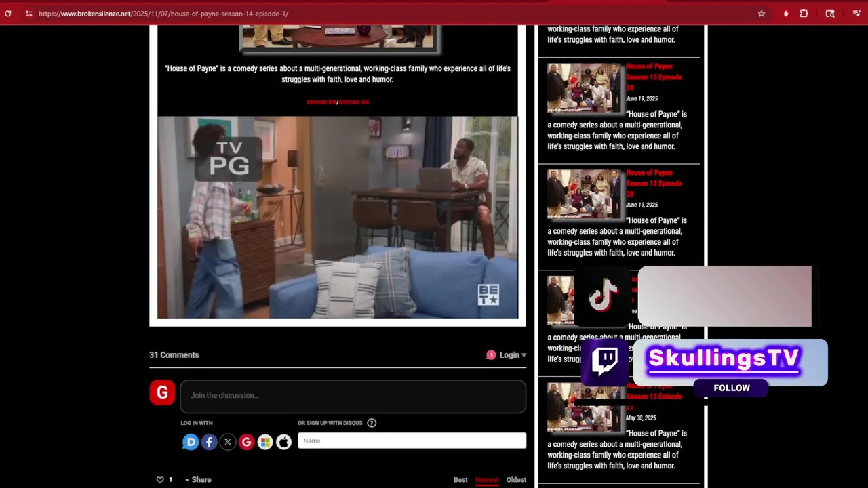Click the TikTok logo overlay
Image resolution: width=868 pixels, height=488 pixels.
point(603,296)
